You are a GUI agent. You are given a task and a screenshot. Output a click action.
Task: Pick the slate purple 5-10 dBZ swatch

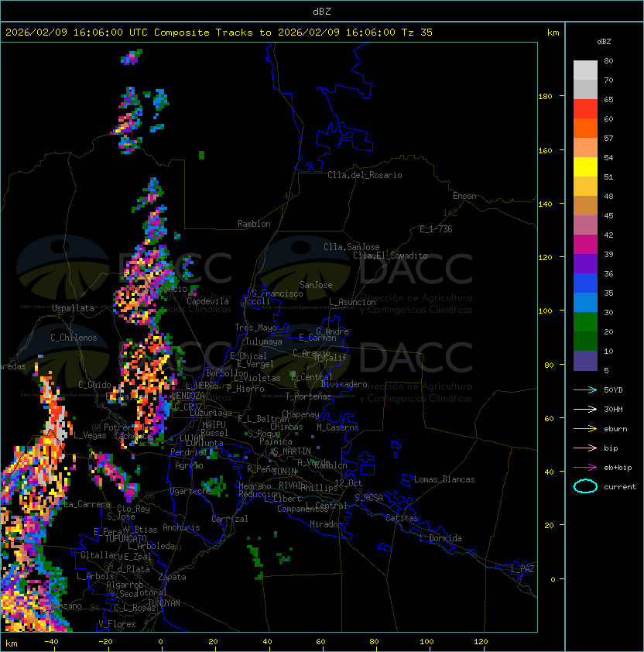tap(585, 361)
